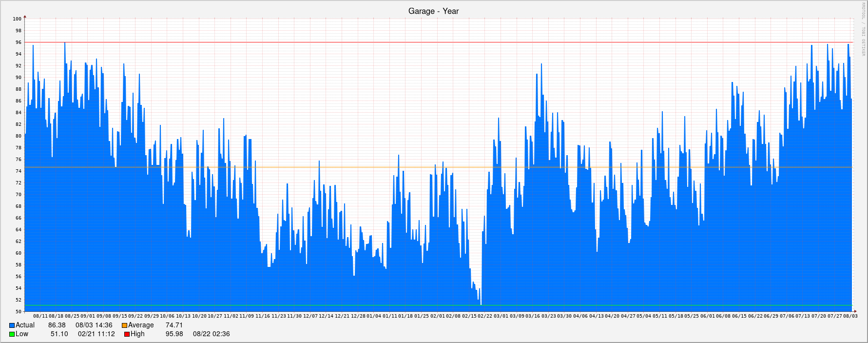
Task: Click the x-axis date 07/27
Action: pos(834,316)
